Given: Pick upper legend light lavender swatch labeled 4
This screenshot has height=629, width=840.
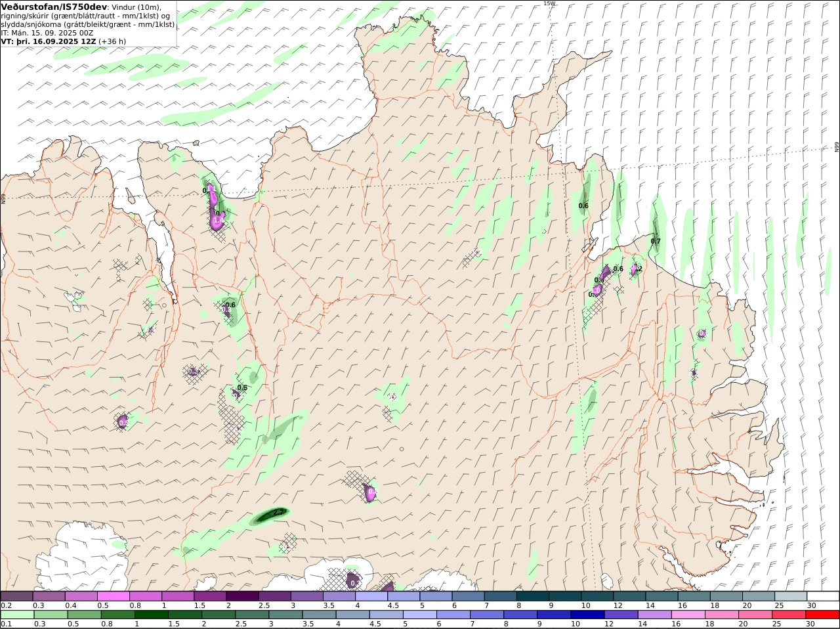Looking at the screenshot, I should (x=371, y=596).
